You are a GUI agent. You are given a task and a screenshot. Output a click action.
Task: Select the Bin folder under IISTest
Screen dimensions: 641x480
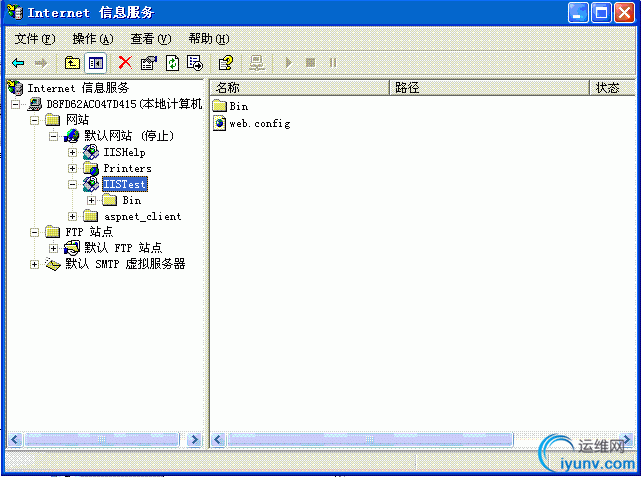(x=132, y=200)
